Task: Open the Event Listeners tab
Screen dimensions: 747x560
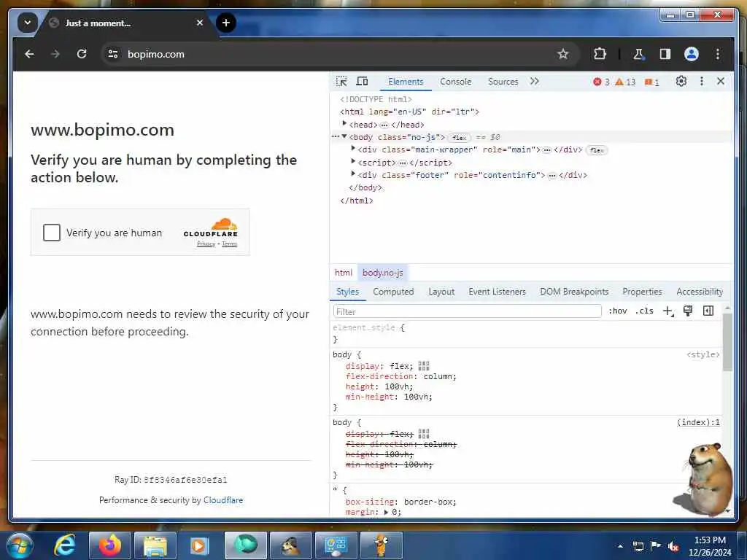Action: point(497,292)
